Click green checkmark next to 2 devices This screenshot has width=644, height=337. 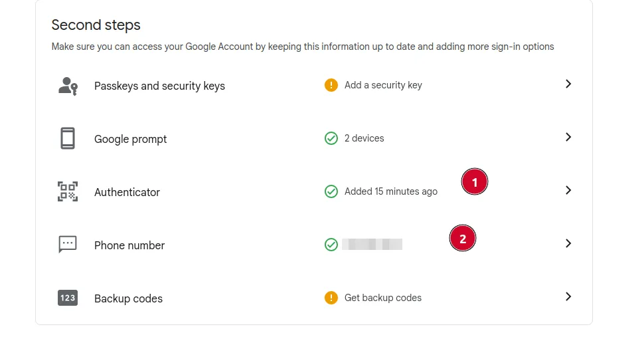(331, 138)
